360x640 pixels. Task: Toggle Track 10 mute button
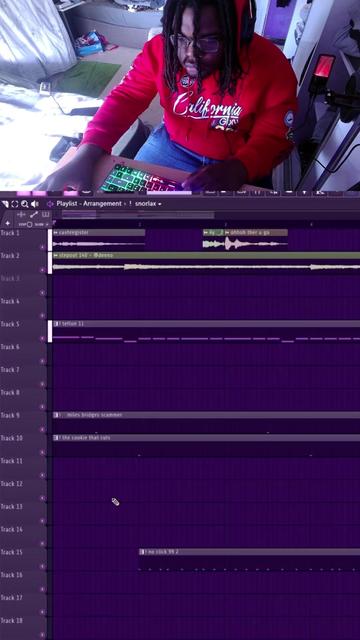pos(42,452)
